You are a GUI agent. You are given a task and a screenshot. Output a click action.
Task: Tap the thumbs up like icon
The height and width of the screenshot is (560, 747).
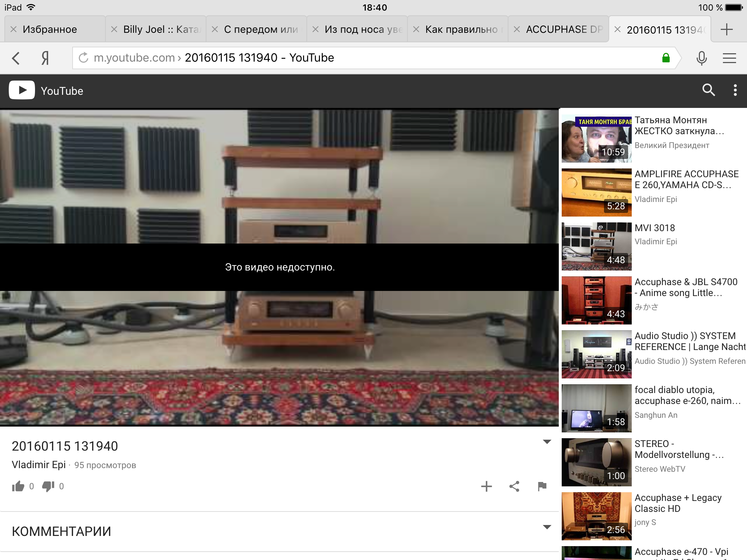(x=18, y=486)
